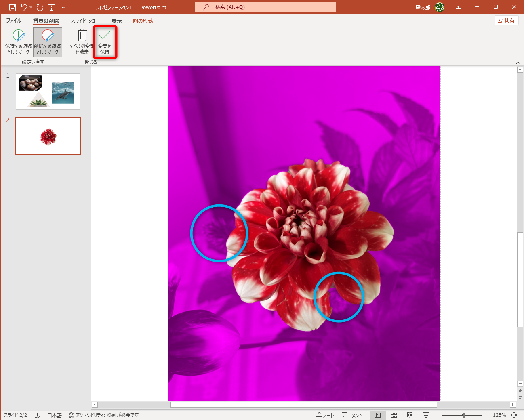Fit slide to current window
This screenshot has width=524, height=420.
(514, 415)
